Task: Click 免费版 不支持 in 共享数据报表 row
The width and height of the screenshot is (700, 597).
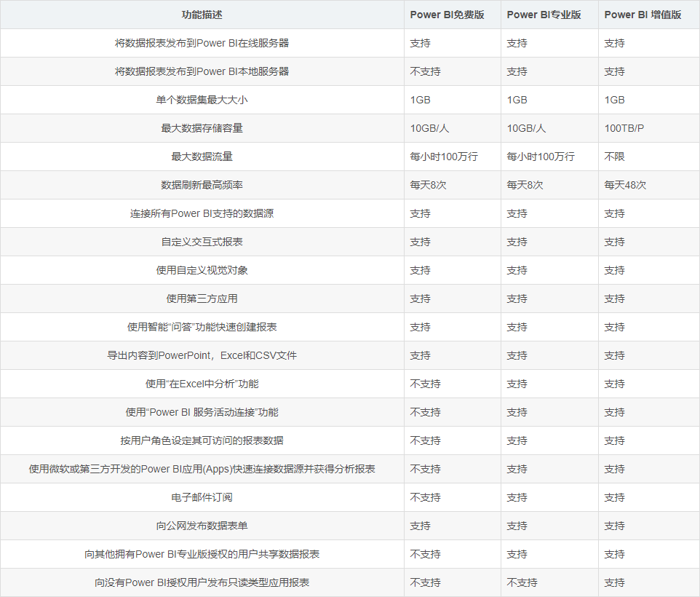Action: pyautogui.click(x=426, y=554)
